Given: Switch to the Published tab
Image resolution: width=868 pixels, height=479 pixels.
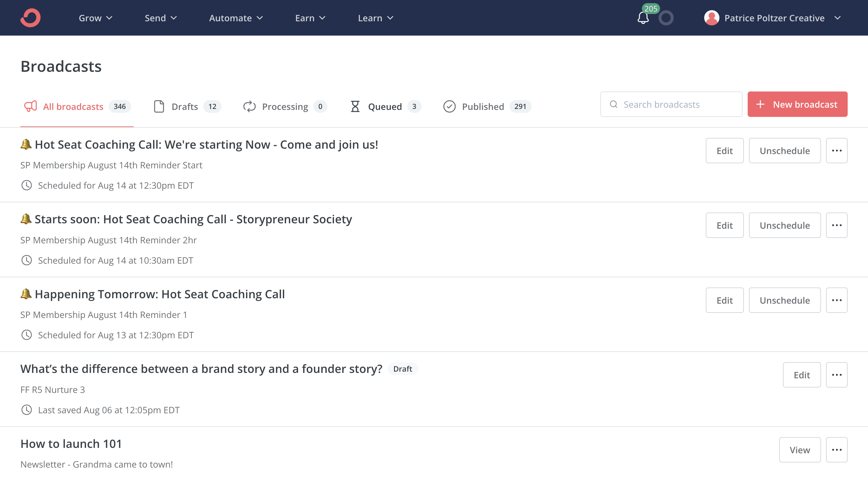Looking at the screenshot, I should [x=487, y=106].
